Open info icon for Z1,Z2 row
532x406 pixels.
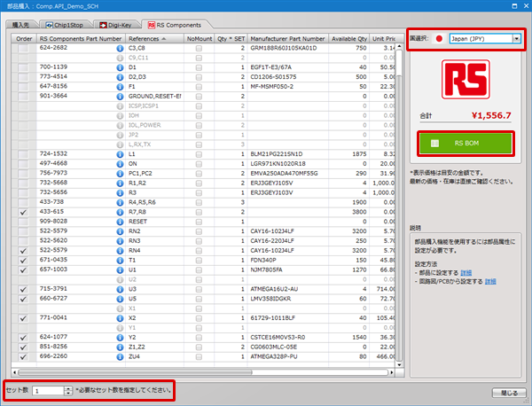point(120,347)
